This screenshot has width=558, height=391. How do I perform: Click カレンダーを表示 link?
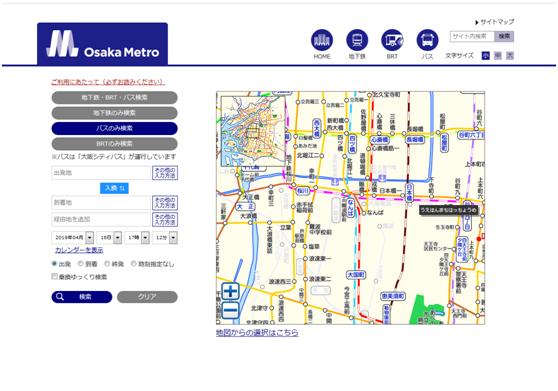pyautogui.click(x=79, y=250)
